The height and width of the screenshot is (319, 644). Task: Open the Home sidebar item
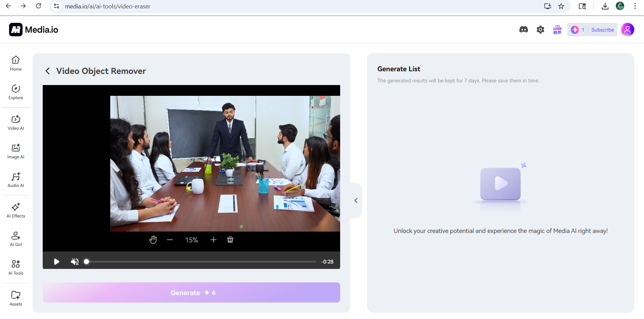point(16,63)
